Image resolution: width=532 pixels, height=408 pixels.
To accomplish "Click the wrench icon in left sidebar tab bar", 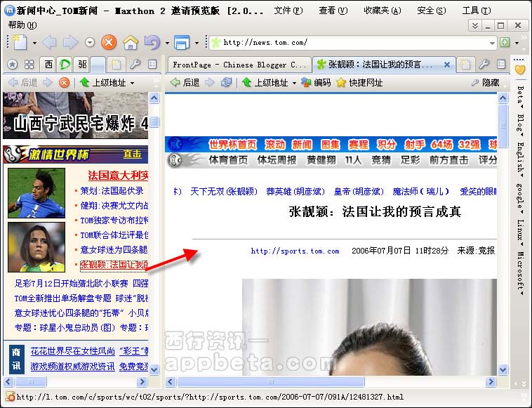I will point(135,64).
